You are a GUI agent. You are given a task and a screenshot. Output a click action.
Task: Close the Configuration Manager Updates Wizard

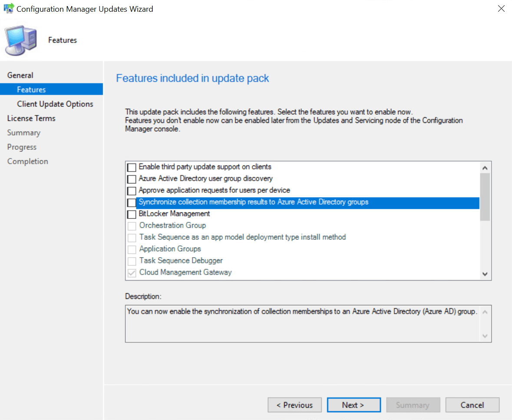click(501, 9)
